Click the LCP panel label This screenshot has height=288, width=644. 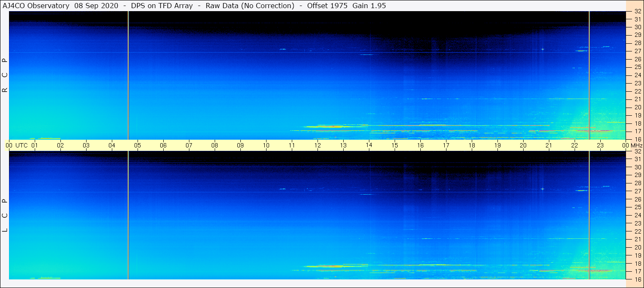(x=5, y=216)
